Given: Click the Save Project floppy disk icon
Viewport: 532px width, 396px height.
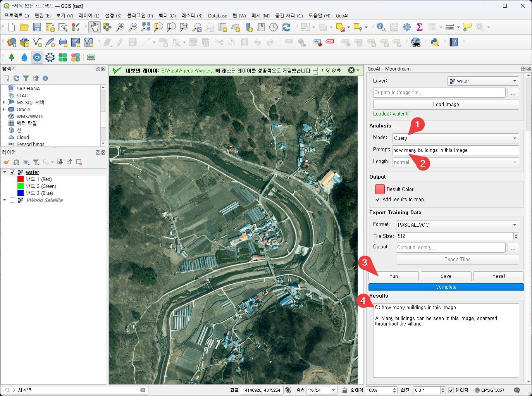Looking at the screenshot, I should 37,27.
